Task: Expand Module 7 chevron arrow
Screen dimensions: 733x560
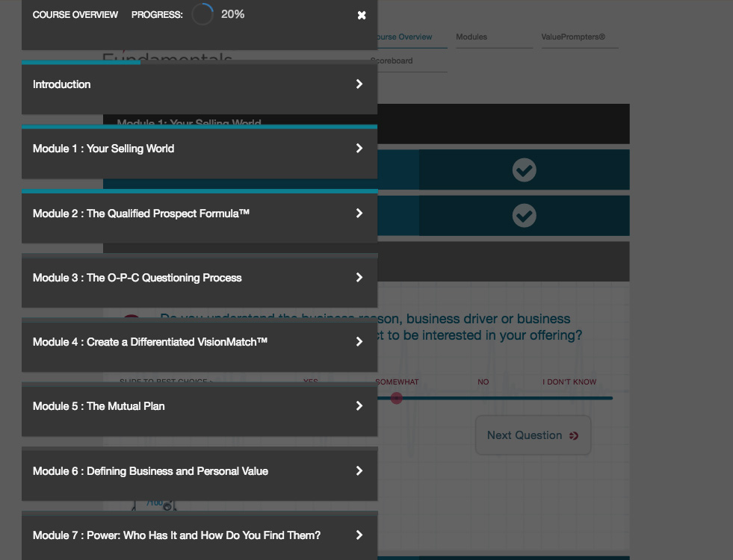Action: (359, 535)
